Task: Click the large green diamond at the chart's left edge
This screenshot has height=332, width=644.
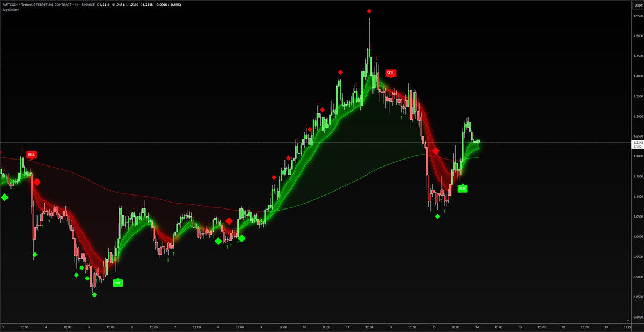Action: pos(5,198)
